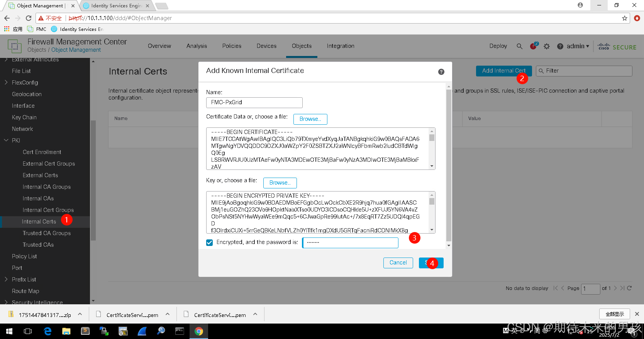This screenshot has height=339, width=644.
Task: Open the notifications icon with the red badge
Action: click(534, 46)
